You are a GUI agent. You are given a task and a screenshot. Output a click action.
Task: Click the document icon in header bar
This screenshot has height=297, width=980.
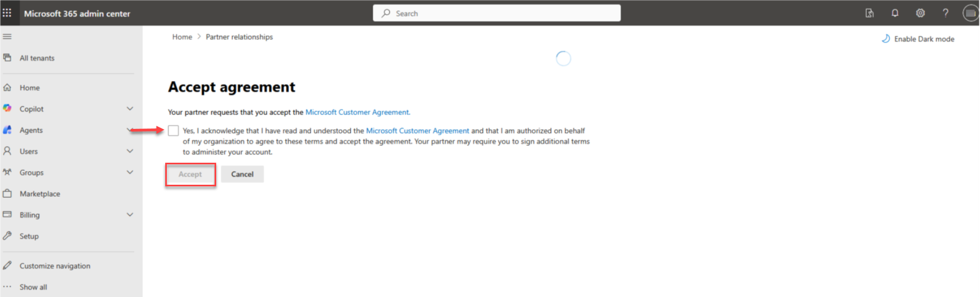coord(870,13)
